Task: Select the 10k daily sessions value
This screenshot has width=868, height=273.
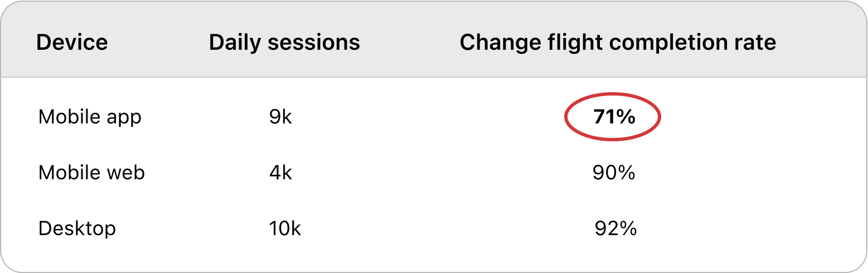Action: pos(285,228)
